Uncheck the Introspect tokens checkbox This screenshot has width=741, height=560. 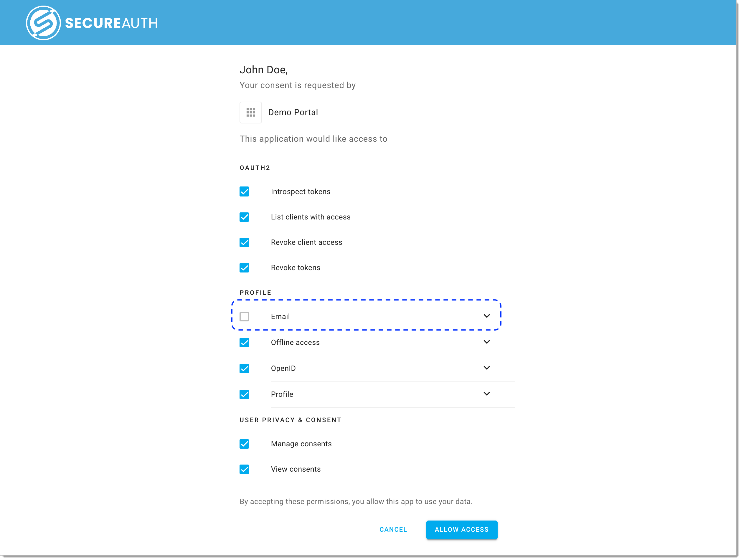pos(244,191)
